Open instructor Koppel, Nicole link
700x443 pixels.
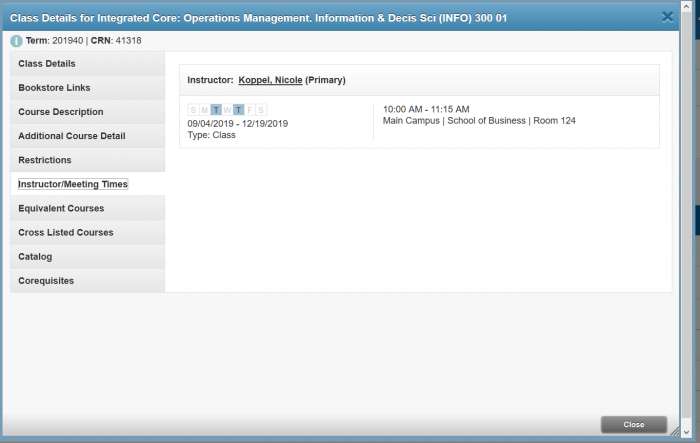click(x=270, y=80)
